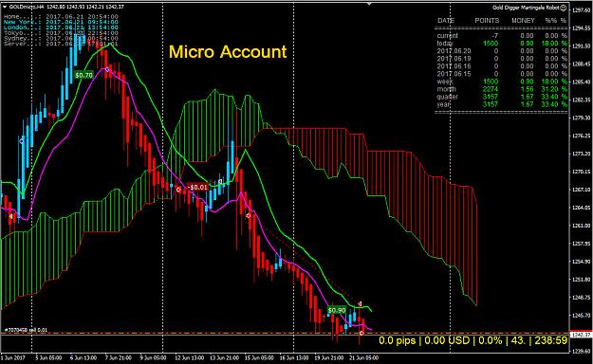Click the 1291.50 price scale label
Viewport: 593px width, 364px height.
581,45
